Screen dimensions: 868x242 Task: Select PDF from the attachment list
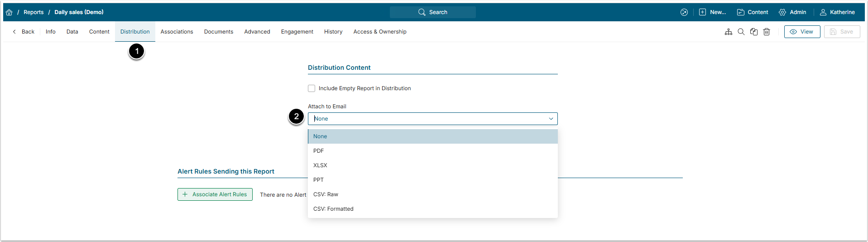319,151
